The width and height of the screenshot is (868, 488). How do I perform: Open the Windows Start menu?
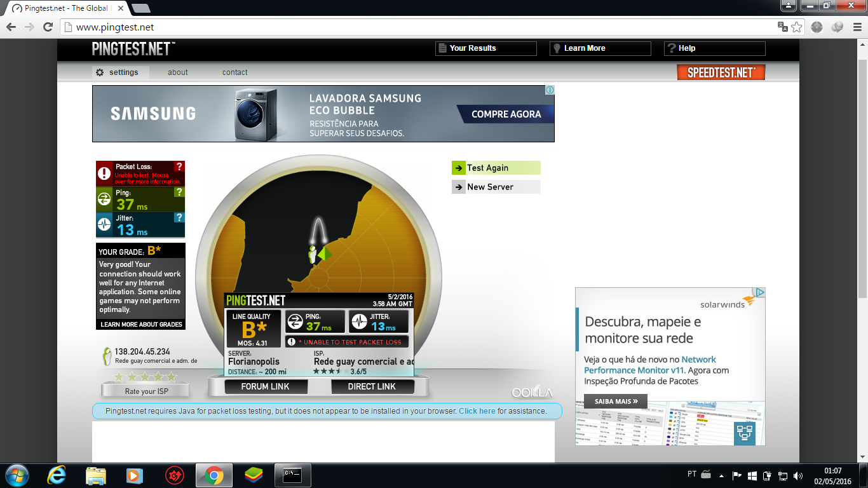point(16,475)
